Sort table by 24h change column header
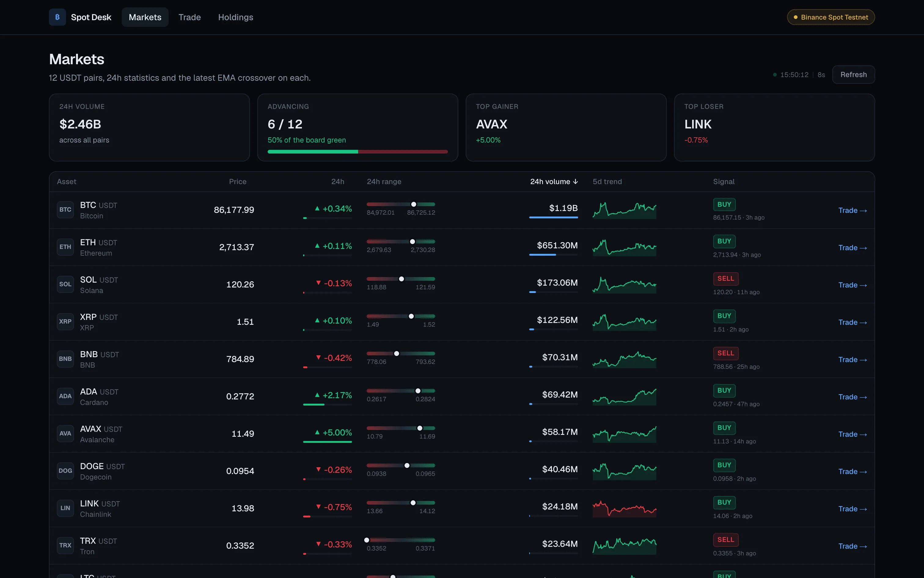 pos(338,182)
